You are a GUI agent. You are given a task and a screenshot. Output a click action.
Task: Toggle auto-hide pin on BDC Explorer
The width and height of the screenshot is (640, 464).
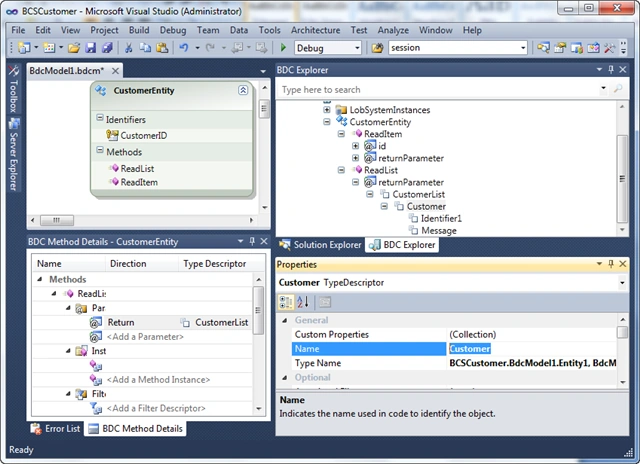(611, 70)
